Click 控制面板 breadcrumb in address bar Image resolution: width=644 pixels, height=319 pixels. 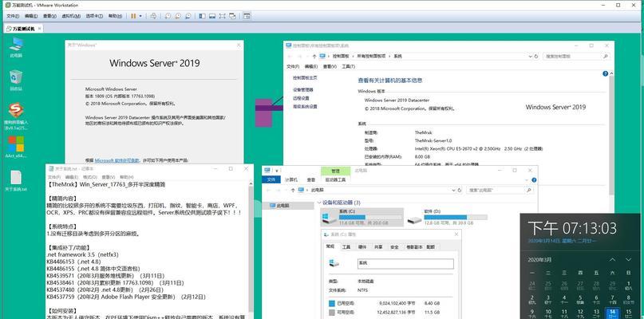(341, 57)
